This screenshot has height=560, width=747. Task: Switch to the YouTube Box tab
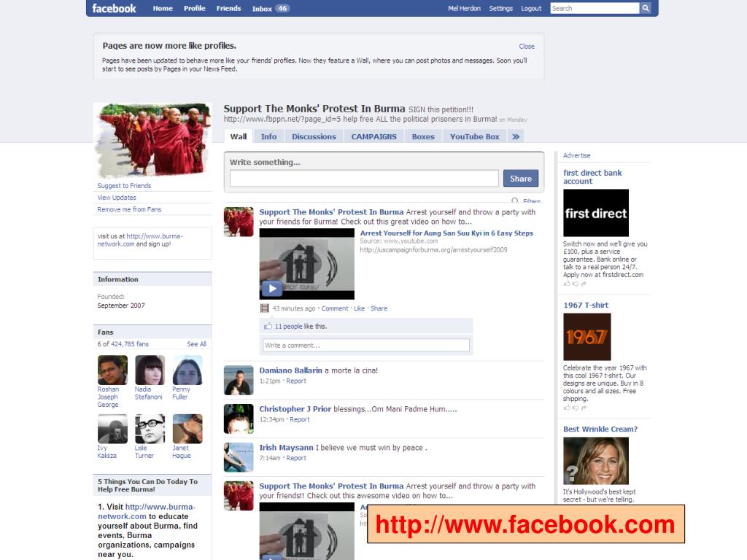click(474, 136)
